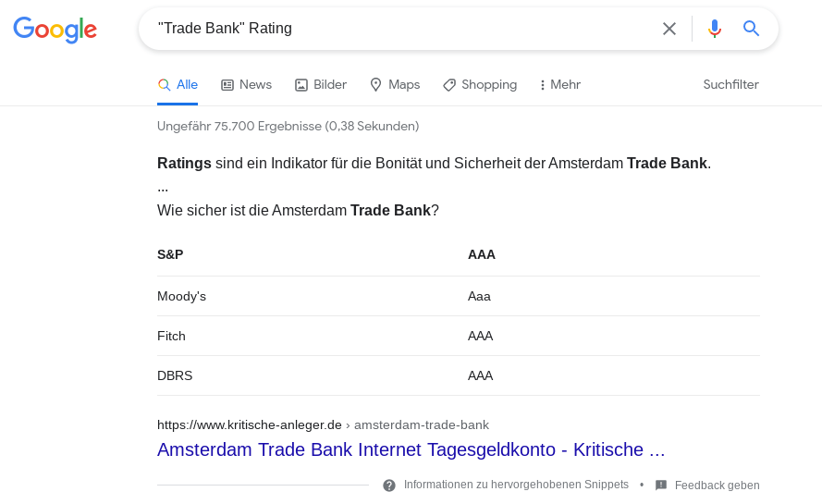The image size is (822, 504).
Task: Click the Shopping tag icon
Action: tap(449, 85)
